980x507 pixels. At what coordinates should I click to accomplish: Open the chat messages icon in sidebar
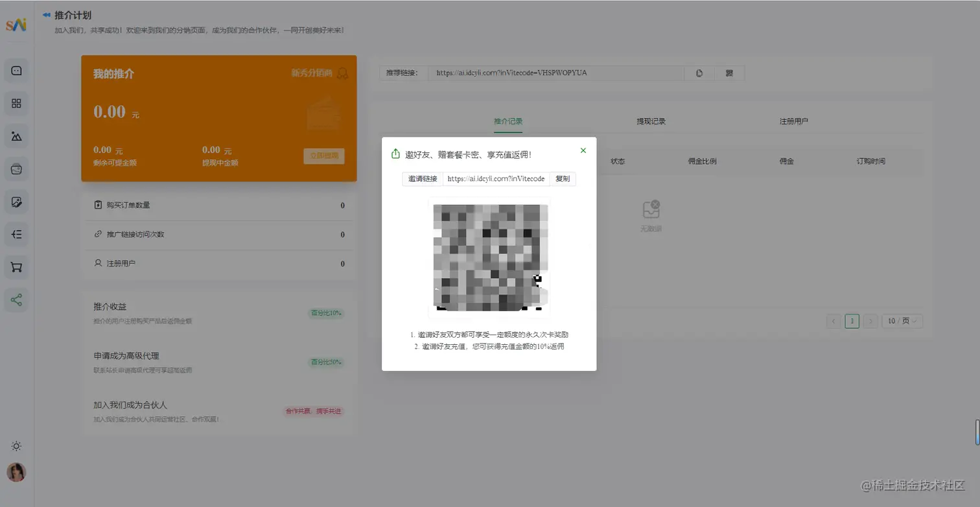click(16, 70)
